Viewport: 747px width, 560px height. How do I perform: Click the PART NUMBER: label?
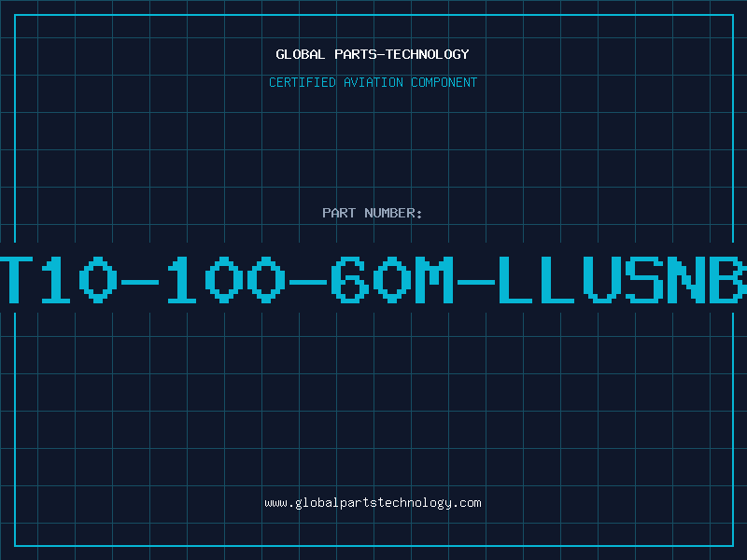[x=373, y=213]
